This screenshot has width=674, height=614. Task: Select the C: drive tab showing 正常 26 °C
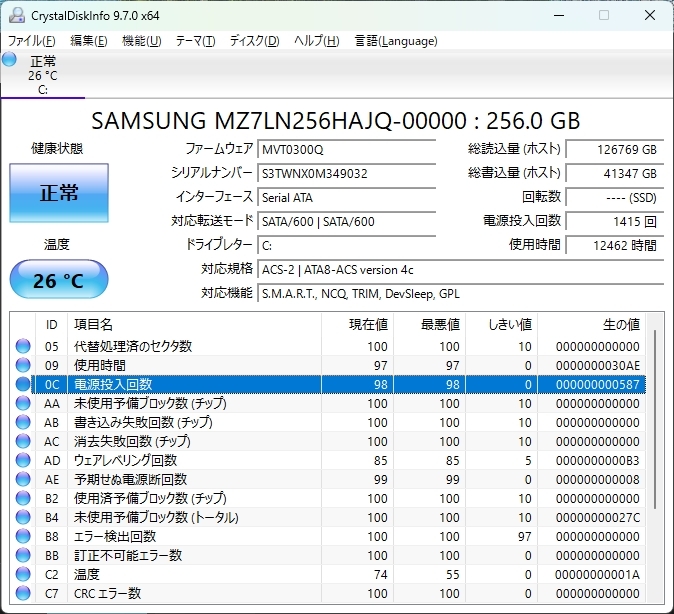tap(43, 74)
